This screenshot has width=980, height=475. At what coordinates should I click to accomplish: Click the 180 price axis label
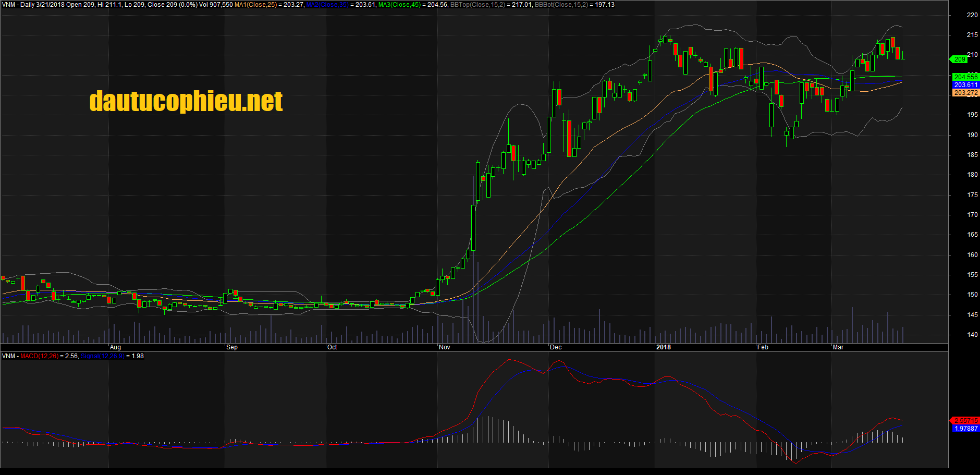click(x=972, y=175)
